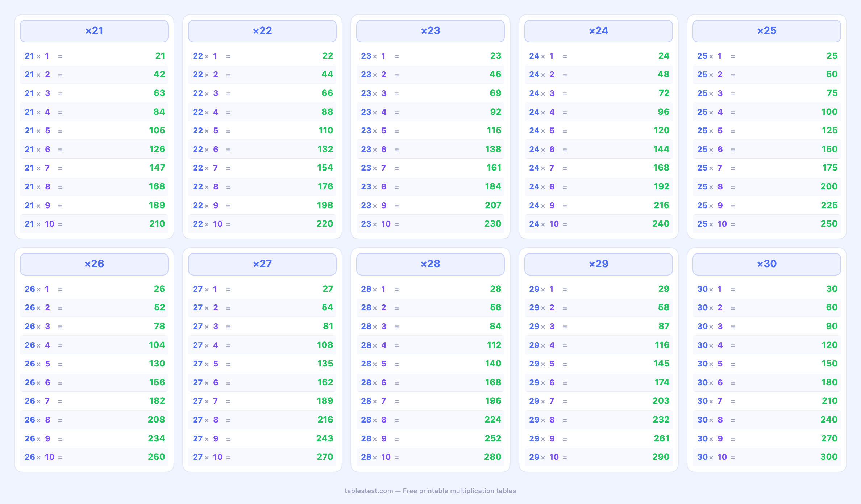This screenshot has height=504, width=861.
Task: Click the answer 243 in ×27 table
Action: [325, 438]
